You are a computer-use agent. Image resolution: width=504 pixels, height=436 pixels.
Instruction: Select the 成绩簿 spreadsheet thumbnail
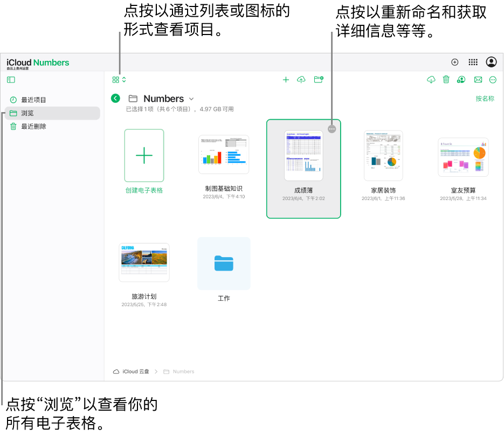point(303,155)
